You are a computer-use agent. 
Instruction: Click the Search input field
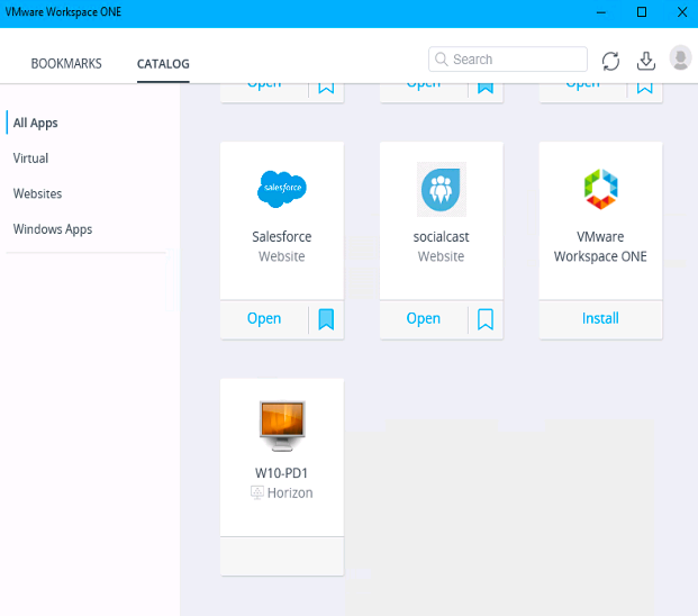click(x=508, y=59)
